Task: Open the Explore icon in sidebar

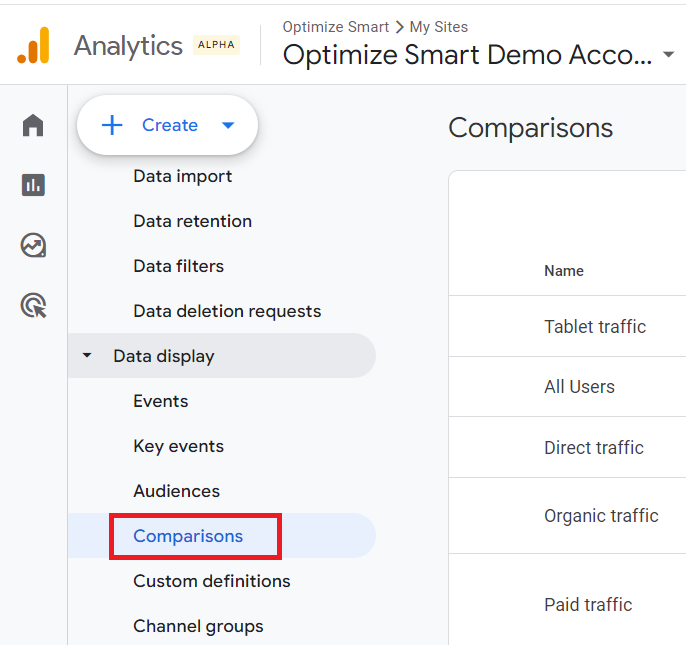Action: click(33, 245)
